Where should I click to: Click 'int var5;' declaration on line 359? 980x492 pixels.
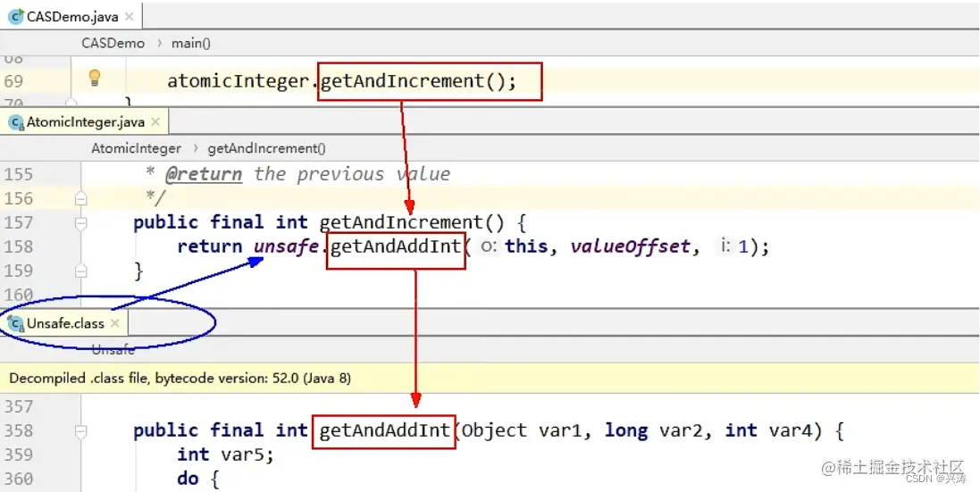pyautogui.click(x=226, y=454)
